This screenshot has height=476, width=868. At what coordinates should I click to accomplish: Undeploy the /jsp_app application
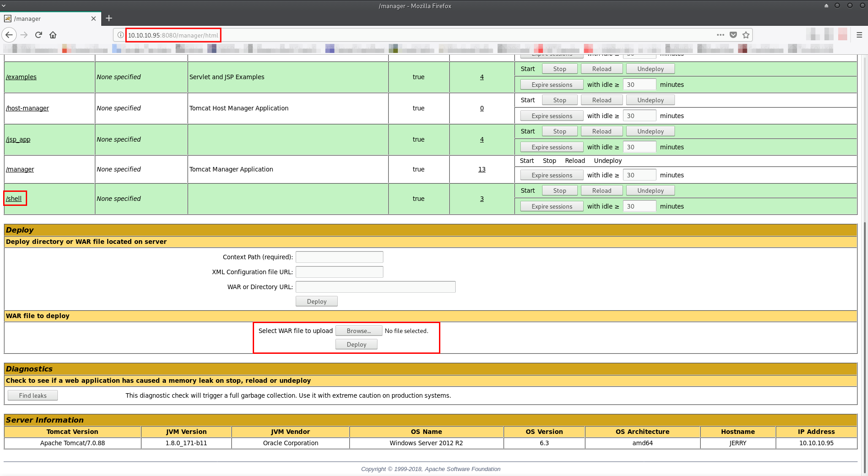651,131
